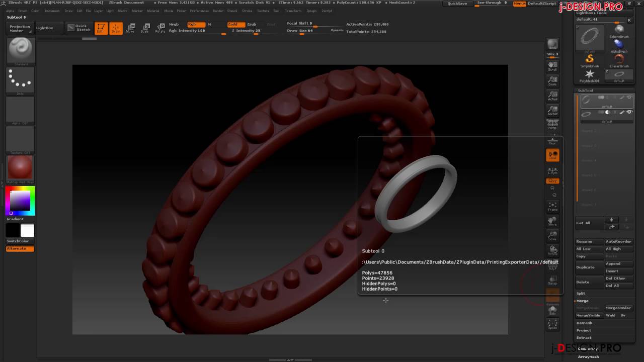The height and width of the screenshot is (362, 644).
Task: Open the Preferences menu
Action: click(x=199, y=11)
